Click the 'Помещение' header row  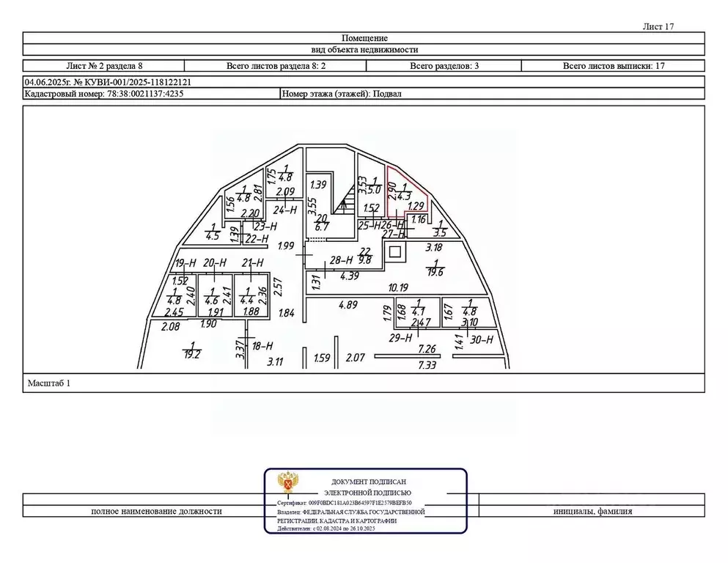pos(364,38)
